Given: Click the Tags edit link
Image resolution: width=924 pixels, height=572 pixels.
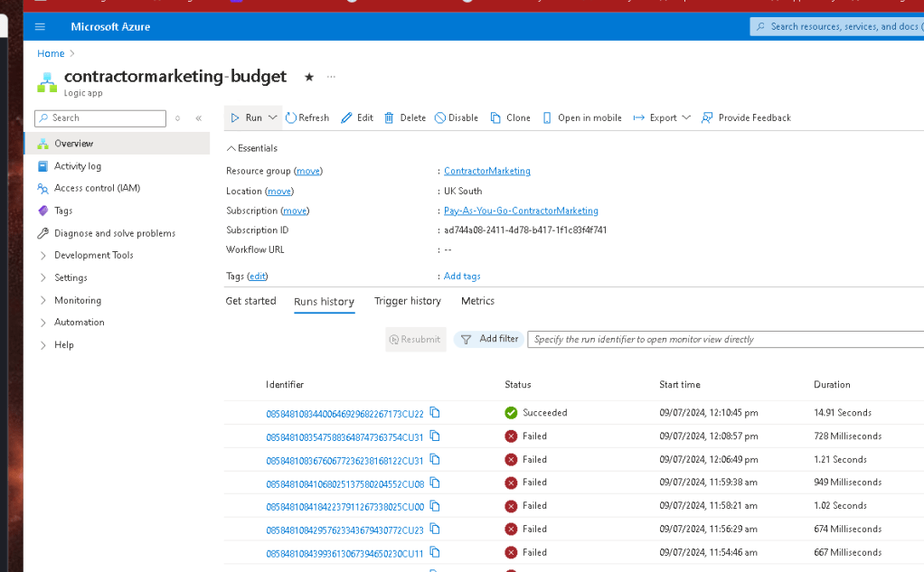Looking at the screenshot, I should [x=258, y=277].
